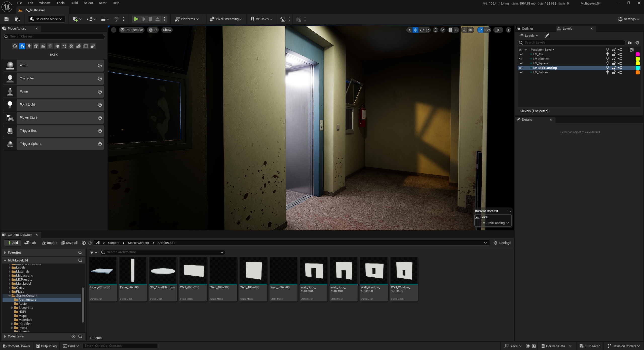Viewport: 644px width, 350px height.
Task: Toggle visibility of LV_Kitchen level
Action: coord(521,59)
